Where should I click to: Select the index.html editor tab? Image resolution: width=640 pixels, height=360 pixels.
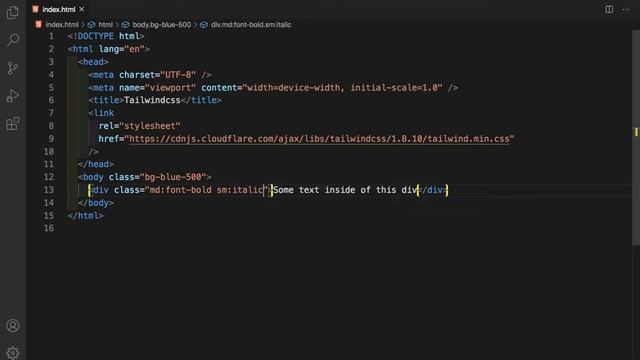click(x=58, y=9)
